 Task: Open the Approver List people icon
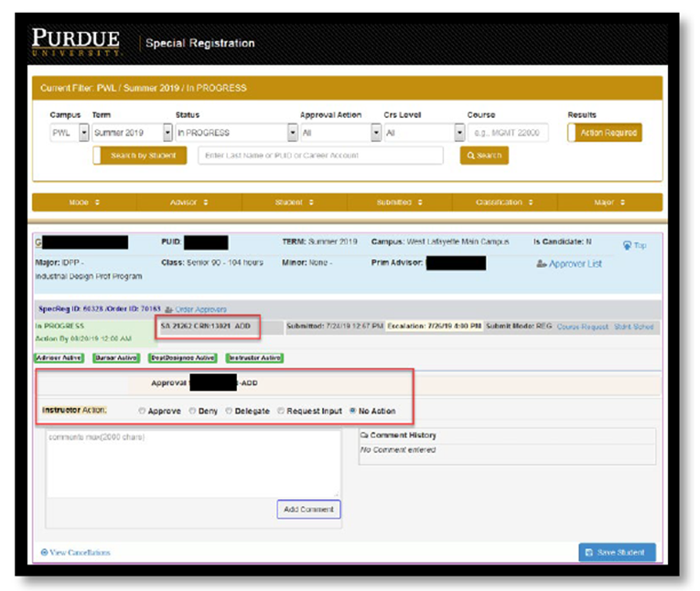coord(541,263)
